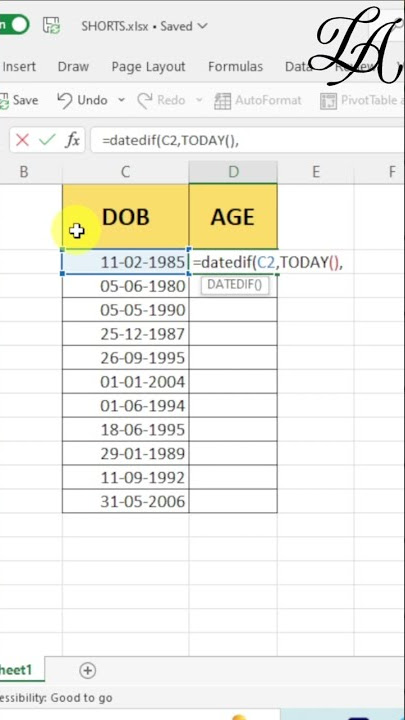Expand the Undo history dropdown arrow
This screenshot has height=720, width=405.
121,100
